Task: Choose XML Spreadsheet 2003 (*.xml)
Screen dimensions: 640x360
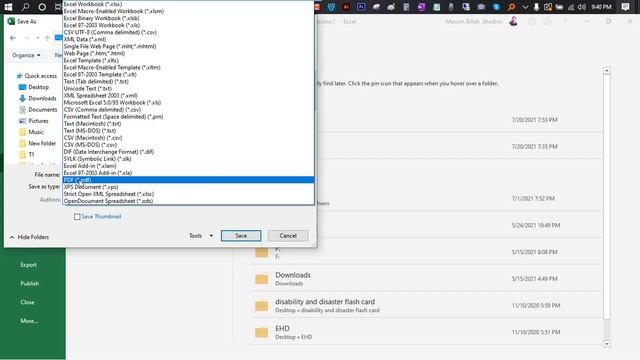Action: [x=188, y=95]
